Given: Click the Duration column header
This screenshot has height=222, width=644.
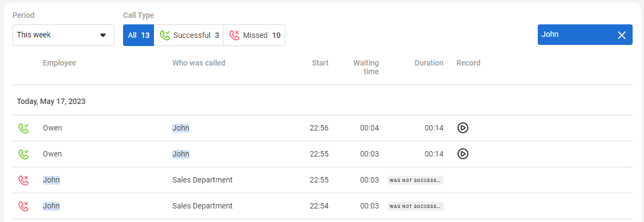Looking at the screenshot, I should pos(429,63).
